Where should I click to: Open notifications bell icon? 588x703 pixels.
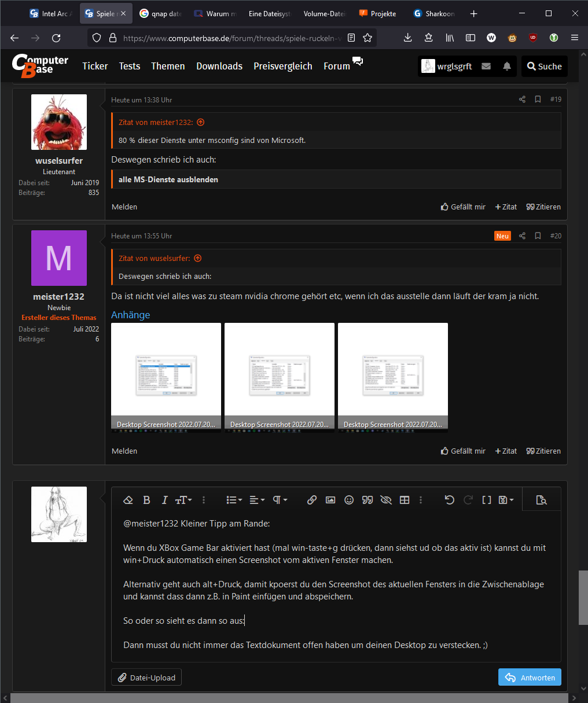pos(507,67)
